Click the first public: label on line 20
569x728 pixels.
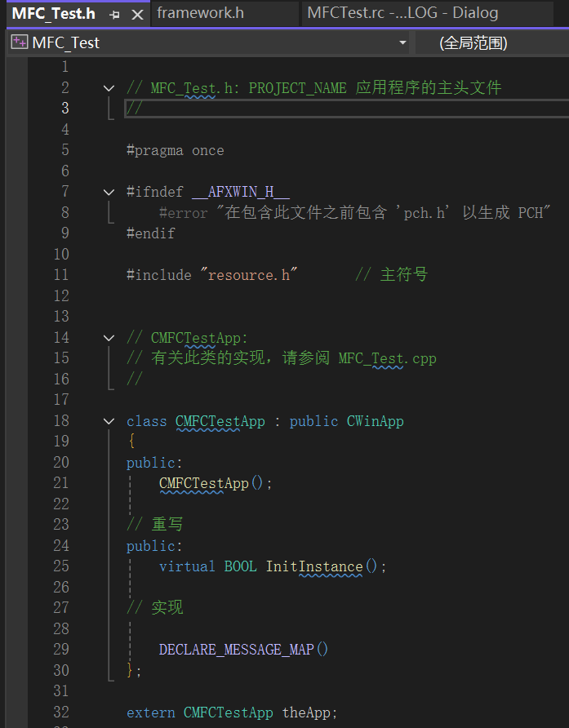[x=154, y=463]
